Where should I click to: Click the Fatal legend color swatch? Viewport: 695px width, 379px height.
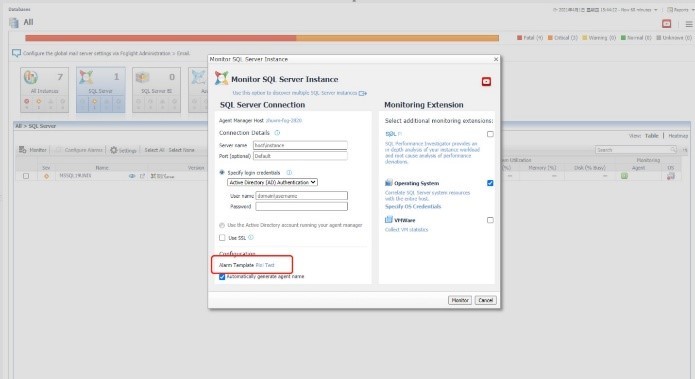(519, 38)
